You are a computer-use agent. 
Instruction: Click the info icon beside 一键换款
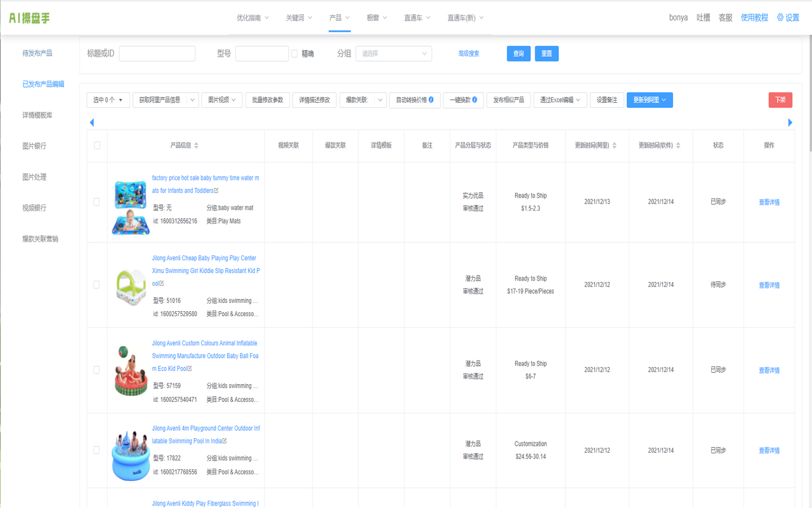click(x=475, y=100)
